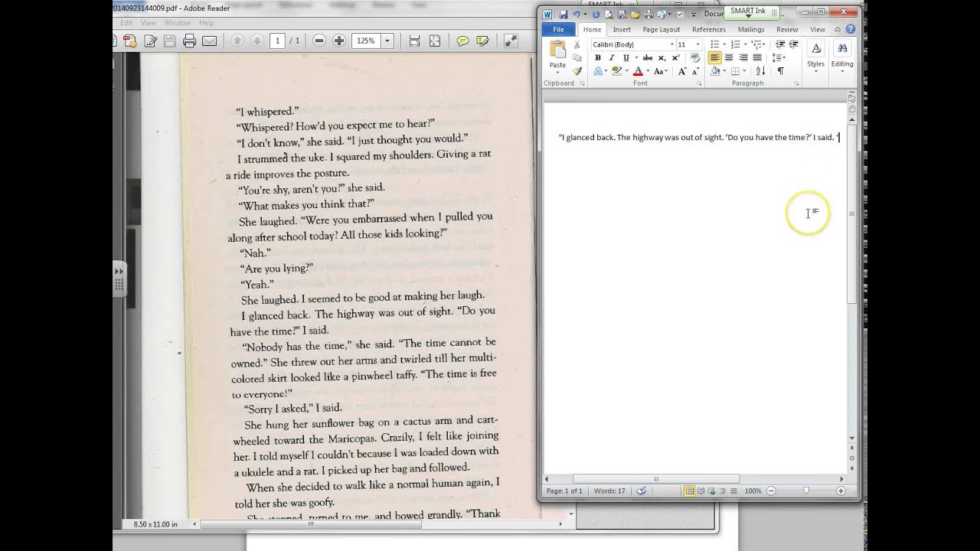Open the Mailings ribbon tab
The image size is (980, 551).
pyautogui.click(x=750, y=29)
